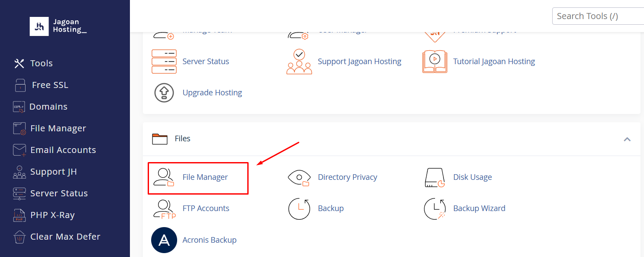Open the File Manager icon in Files section
The image size is (644, 257).
(164, 177)
